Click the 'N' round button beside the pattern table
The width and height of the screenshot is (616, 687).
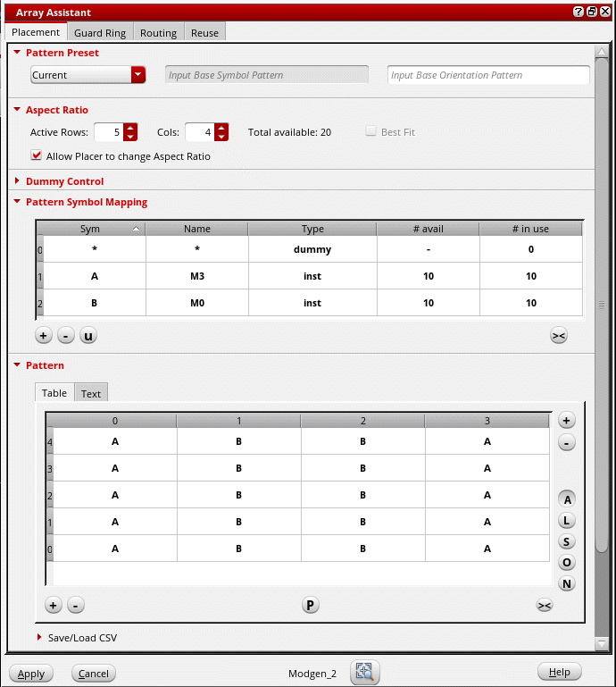coord(567,584)
